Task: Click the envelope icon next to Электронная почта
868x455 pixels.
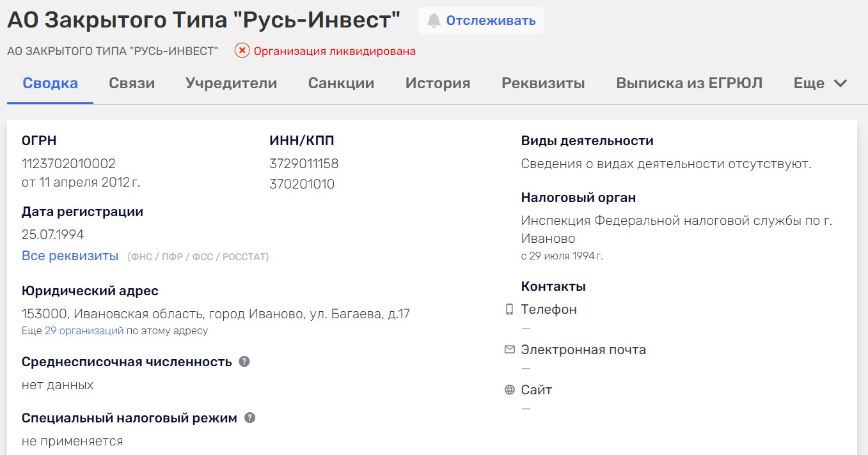Action: [x=509, y=350]
